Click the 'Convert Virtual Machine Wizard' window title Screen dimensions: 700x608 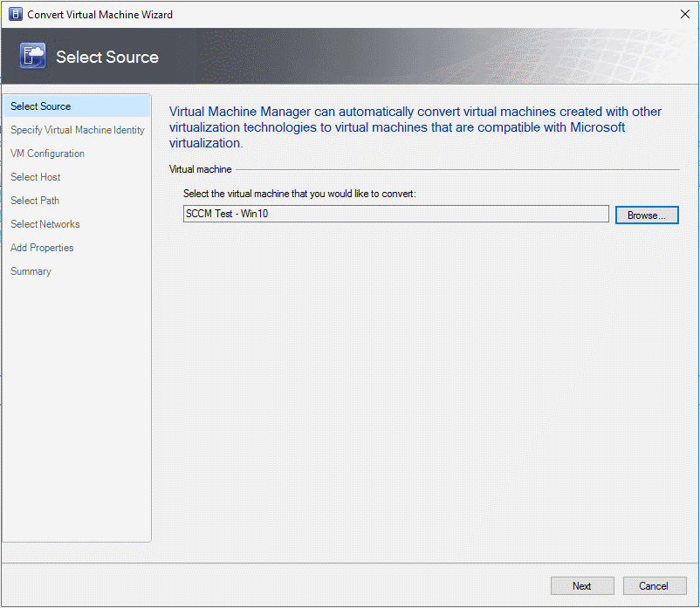[100, 15]
